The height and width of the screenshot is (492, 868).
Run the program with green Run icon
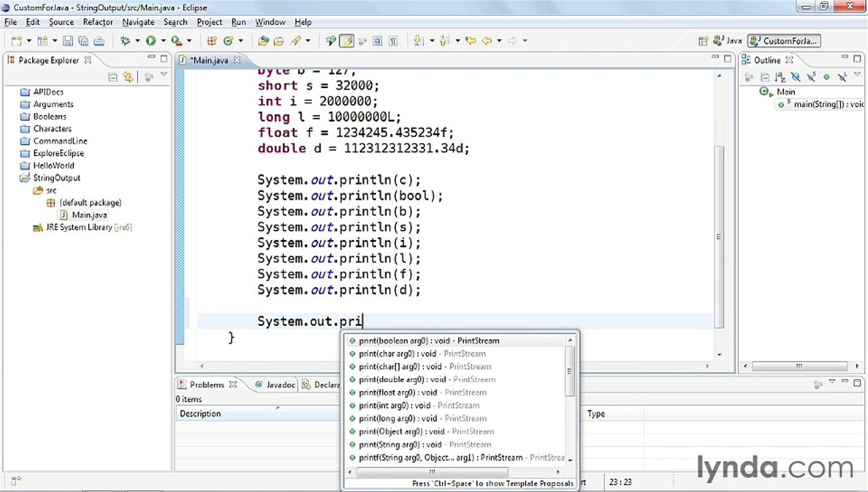(x=150, y=41)
